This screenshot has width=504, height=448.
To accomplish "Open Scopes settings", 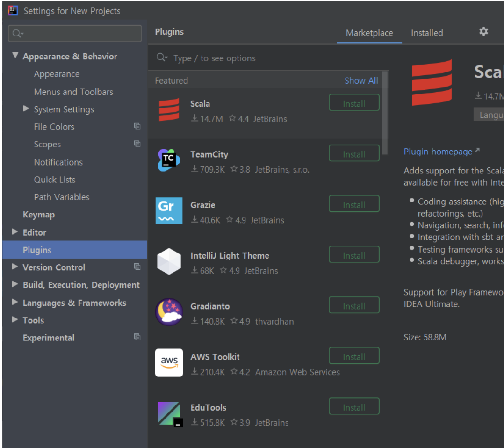I will (47, 145).
